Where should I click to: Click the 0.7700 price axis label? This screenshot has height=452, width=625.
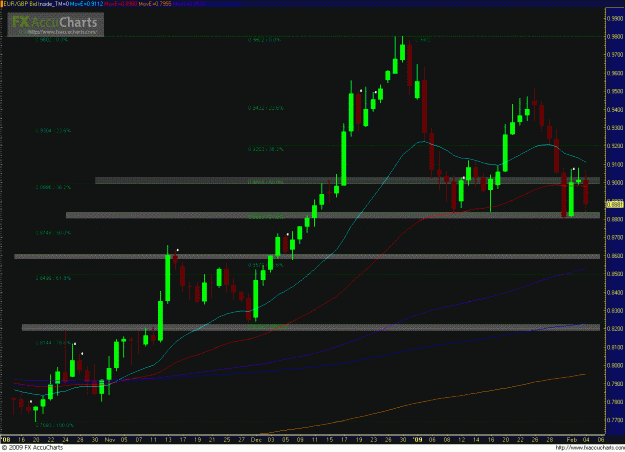616,420
